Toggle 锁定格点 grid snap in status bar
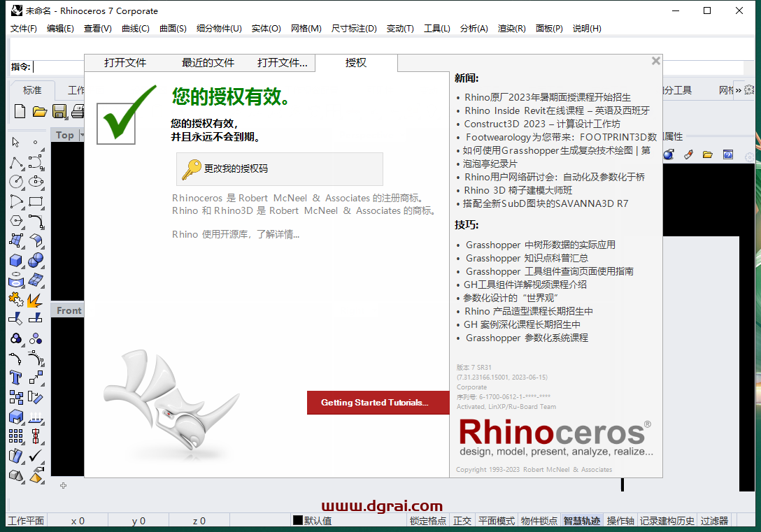This screenshot has width=761, height=532. tap(427, 520)
